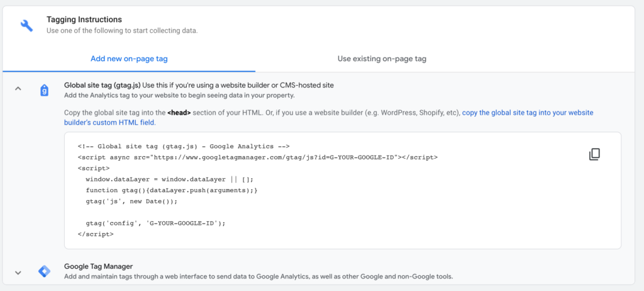Viewport: 644px width, 291px height.
Task: Click the closing </script> tag line
Action: click(96, 234)
